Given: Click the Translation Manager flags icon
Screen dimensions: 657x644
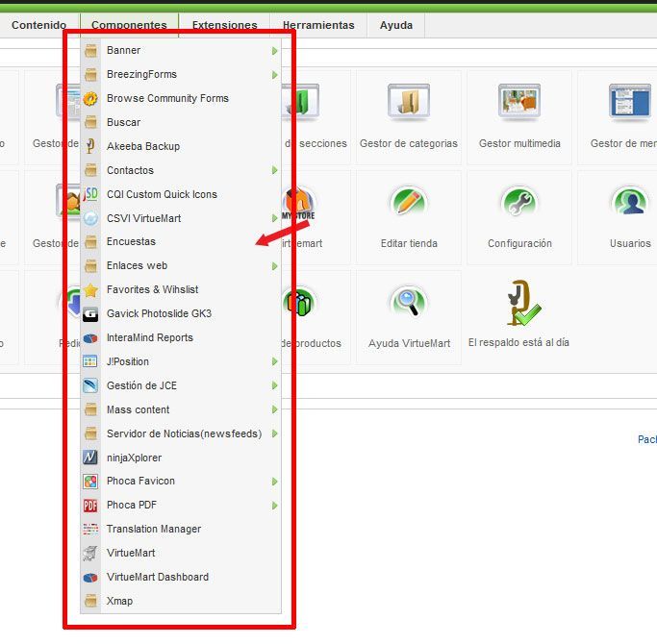Looking at the screenshot, I should click(90, 529).
